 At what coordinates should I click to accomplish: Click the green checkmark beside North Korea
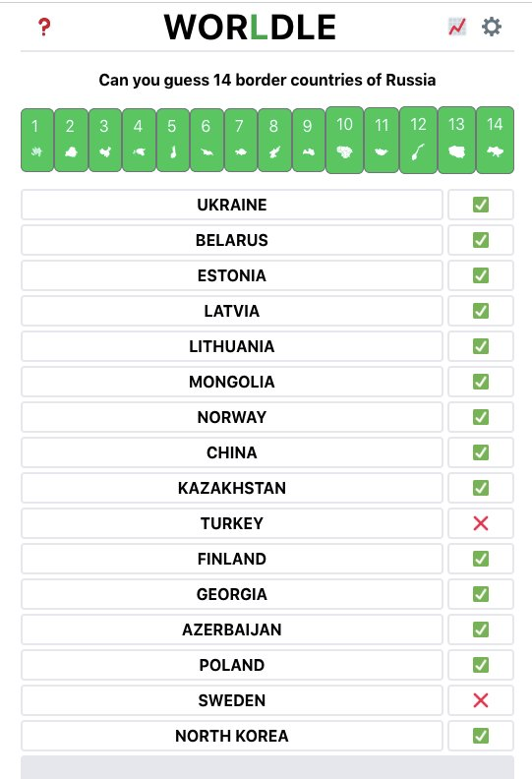[480, 736]
